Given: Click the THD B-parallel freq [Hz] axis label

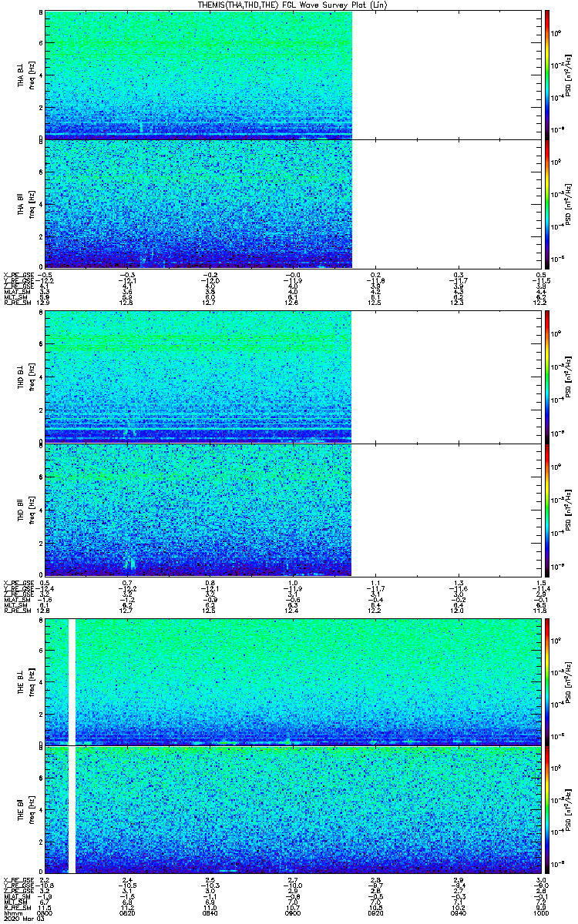Looking at the screenshot, I should click(32, 509).
